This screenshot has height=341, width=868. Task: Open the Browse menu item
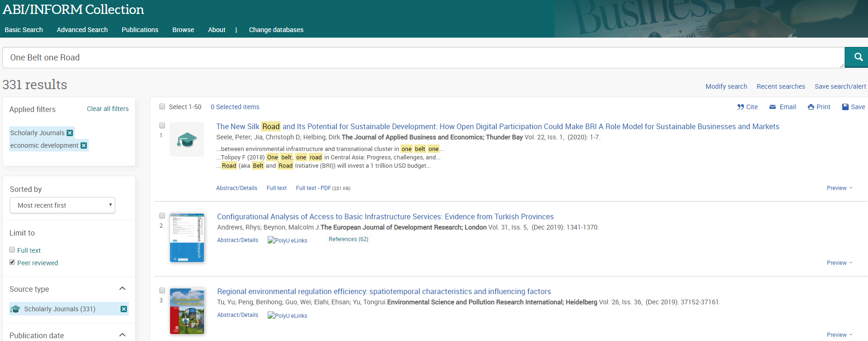click(183, 30)
